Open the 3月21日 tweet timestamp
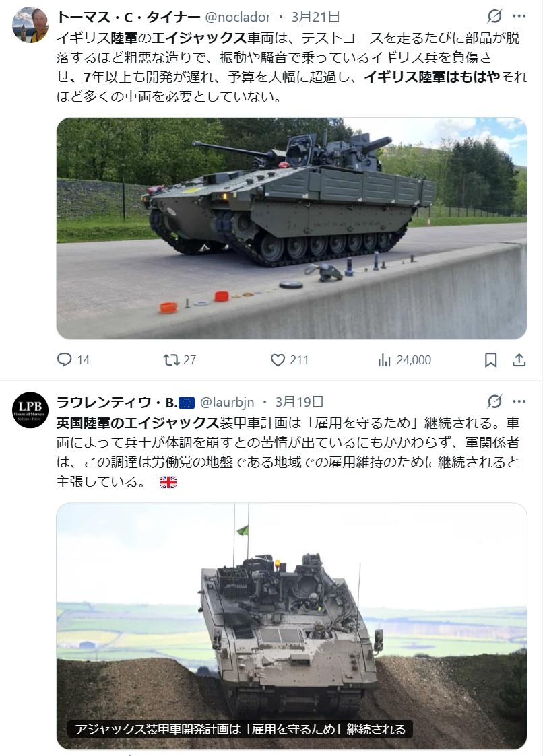This screenshot has height=756, width=545. coord(316,17)
